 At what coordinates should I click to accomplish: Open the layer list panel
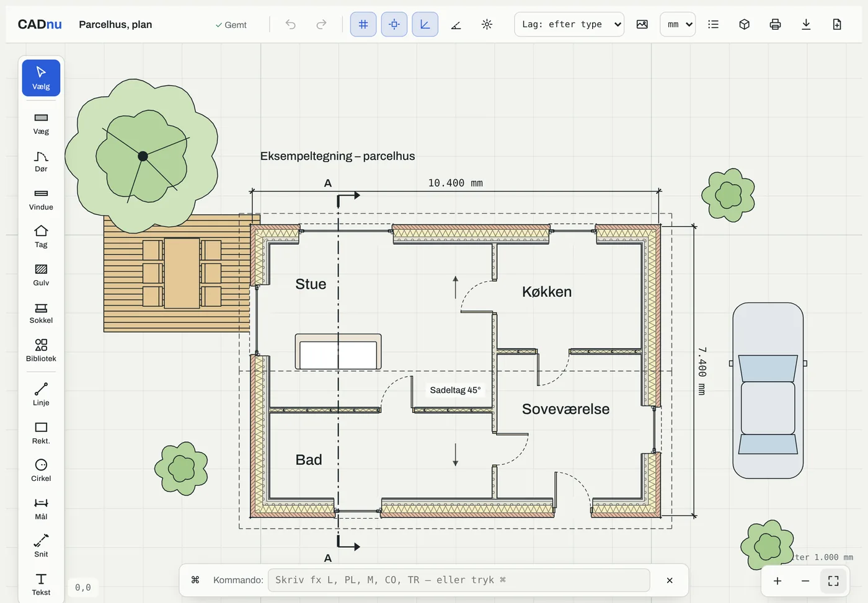(x=714, y=24)
